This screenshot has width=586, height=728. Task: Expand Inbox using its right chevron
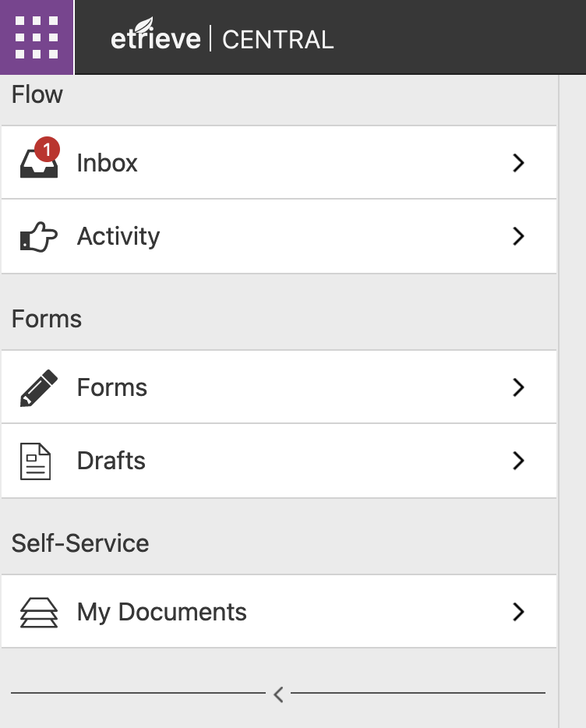tap(518, 163)
